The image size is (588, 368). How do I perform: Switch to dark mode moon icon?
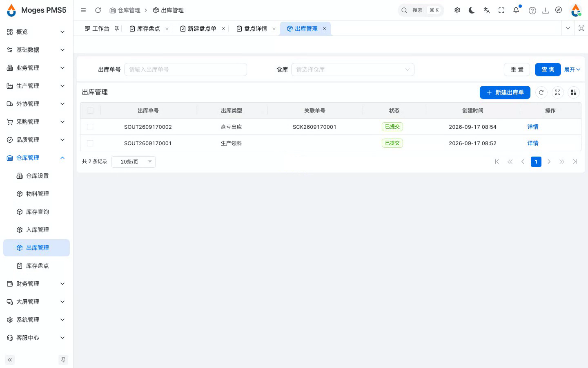pyautogui.click(x=472, y=10)
